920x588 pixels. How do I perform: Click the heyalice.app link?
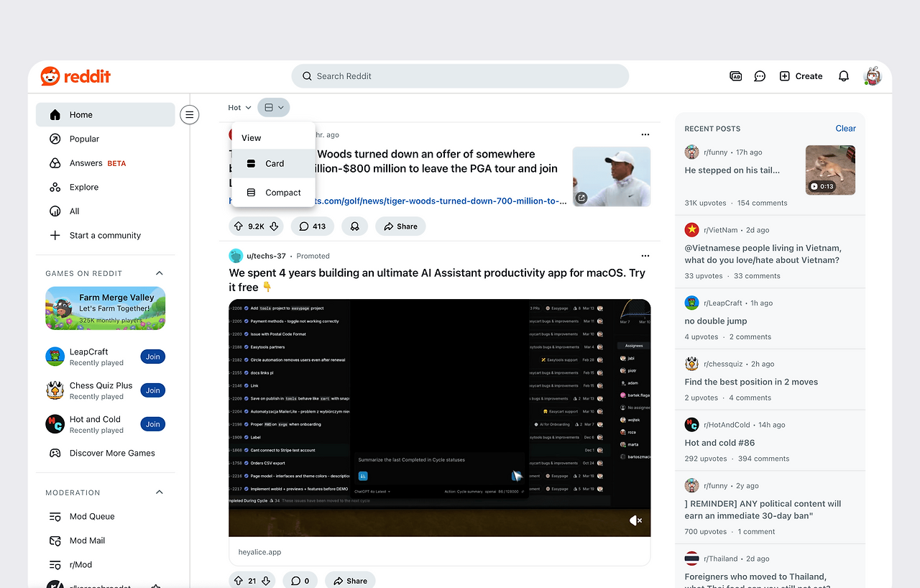tap(259, 552)
